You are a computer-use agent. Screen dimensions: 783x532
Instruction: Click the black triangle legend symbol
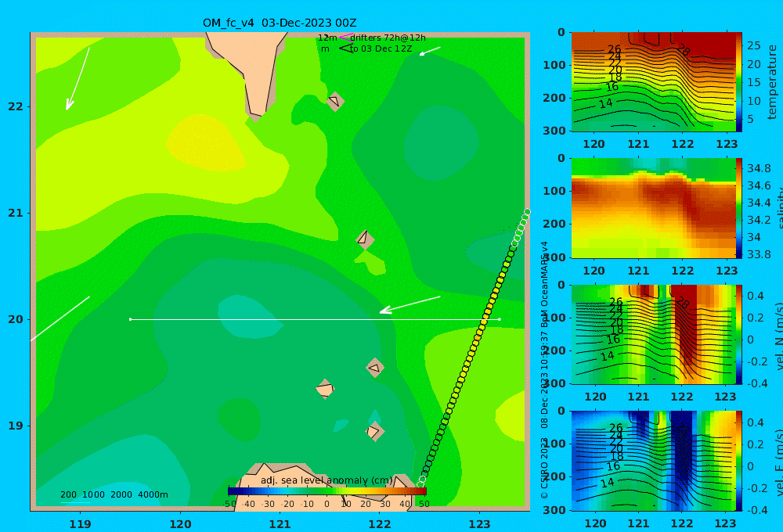coord(345,49)
